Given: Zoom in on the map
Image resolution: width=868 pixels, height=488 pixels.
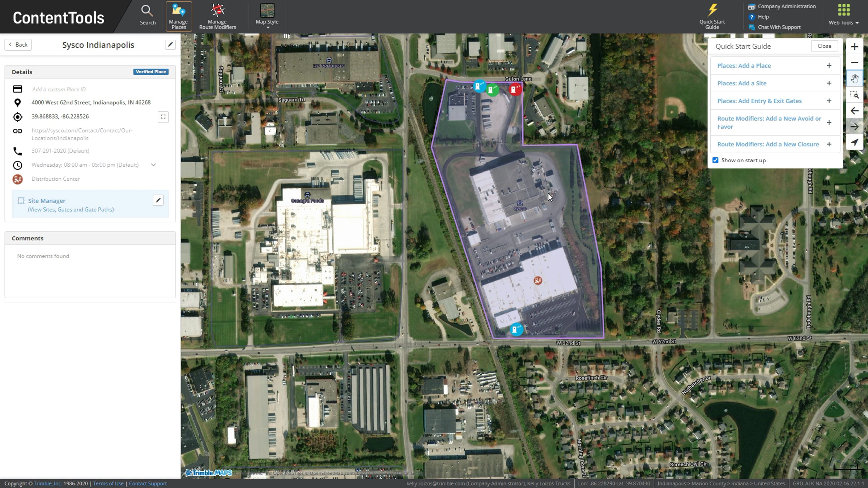Looking at the screenshot, I should [854, 47].
